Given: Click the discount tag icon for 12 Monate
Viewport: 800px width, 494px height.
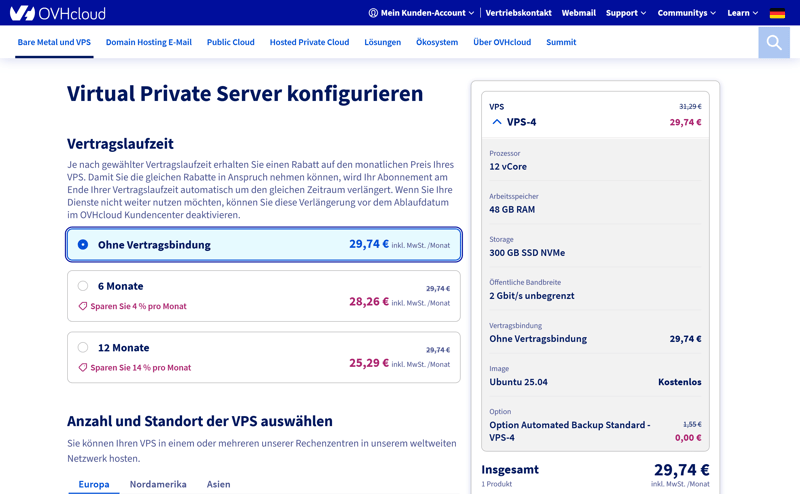Looking at the screenshot, I should point(83,367).
